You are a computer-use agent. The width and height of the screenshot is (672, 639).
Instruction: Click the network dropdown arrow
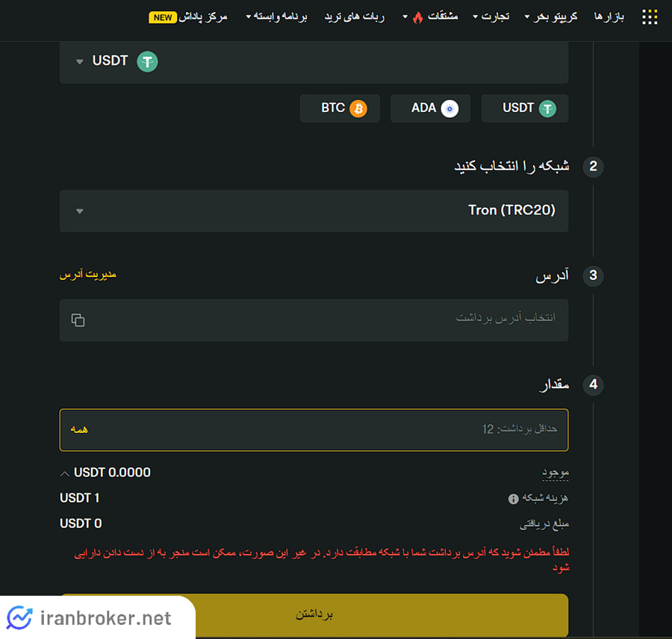pos(80,211)
